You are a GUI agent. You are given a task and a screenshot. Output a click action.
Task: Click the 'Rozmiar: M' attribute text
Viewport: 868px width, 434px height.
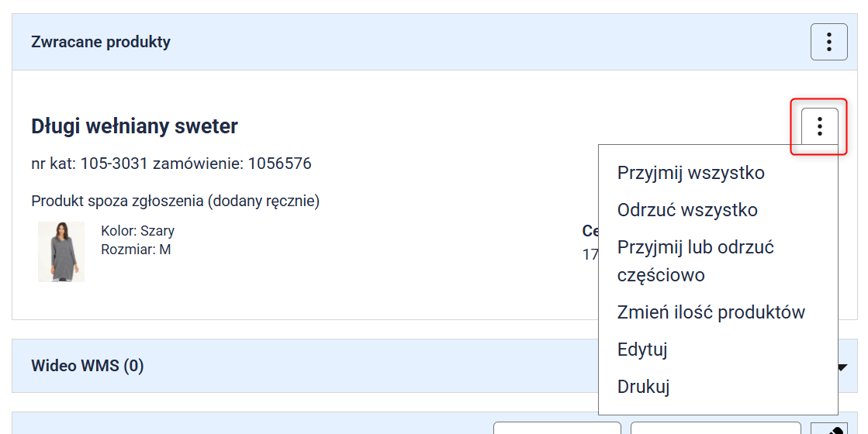(136, 250)
